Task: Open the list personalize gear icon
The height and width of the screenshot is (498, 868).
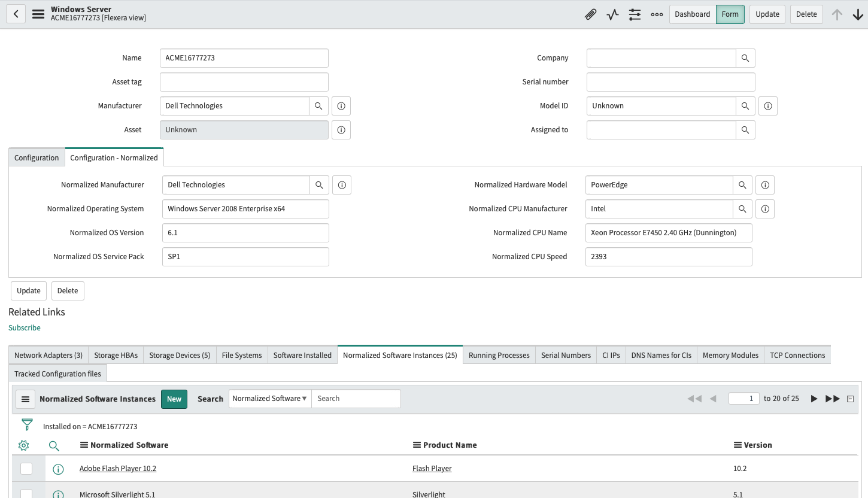Action: (x=24, y=445)
